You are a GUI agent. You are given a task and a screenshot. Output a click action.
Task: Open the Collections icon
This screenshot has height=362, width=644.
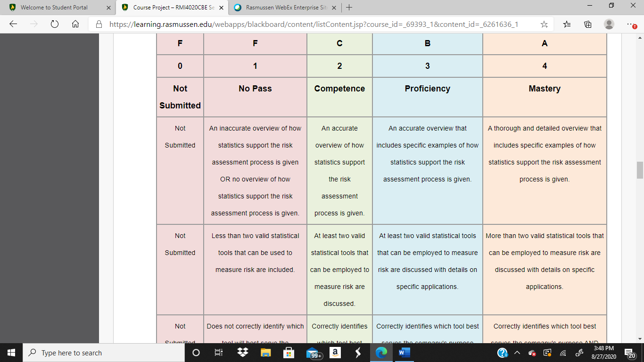pyautogui.click(x=588, y=24)
